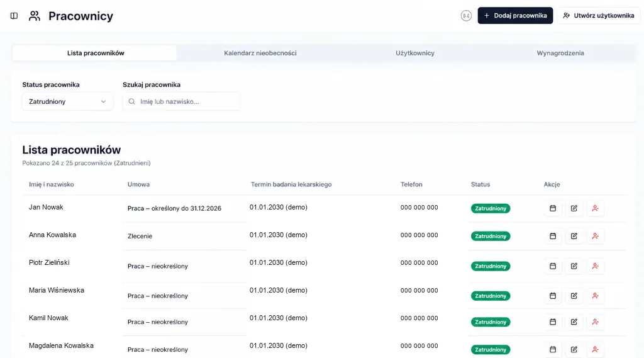Screen dimensions: 644x358
Task: Click the name Magdalena Kowalska
Action: (61, 345)
